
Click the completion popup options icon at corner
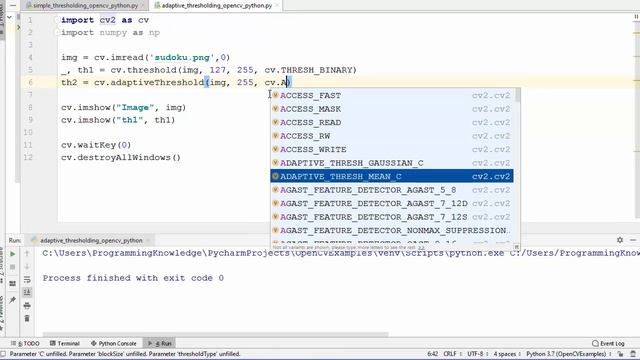point(516,247)
